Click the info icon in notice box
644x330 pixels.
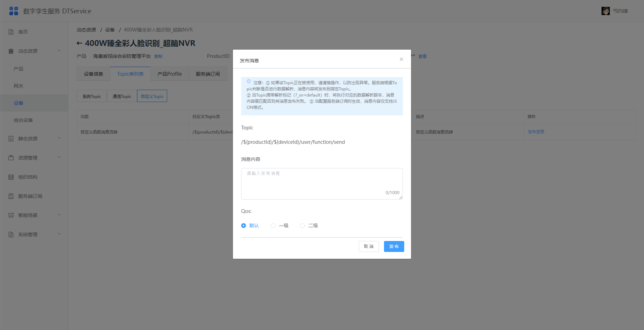[x=249, y=81]
